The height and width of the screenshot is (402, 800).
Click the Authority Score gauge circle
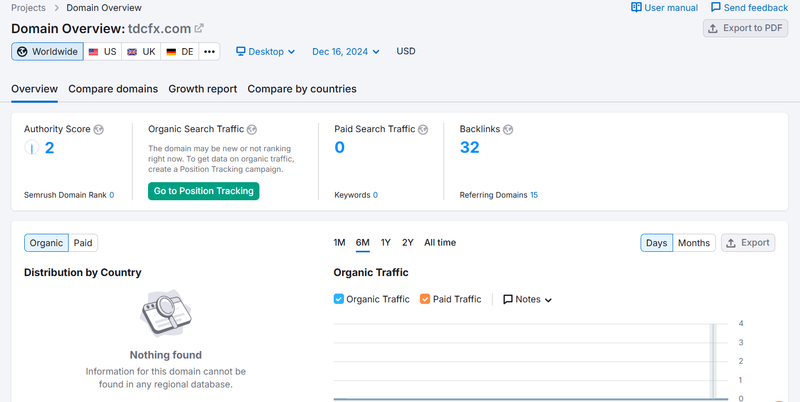tap(32, 148)
